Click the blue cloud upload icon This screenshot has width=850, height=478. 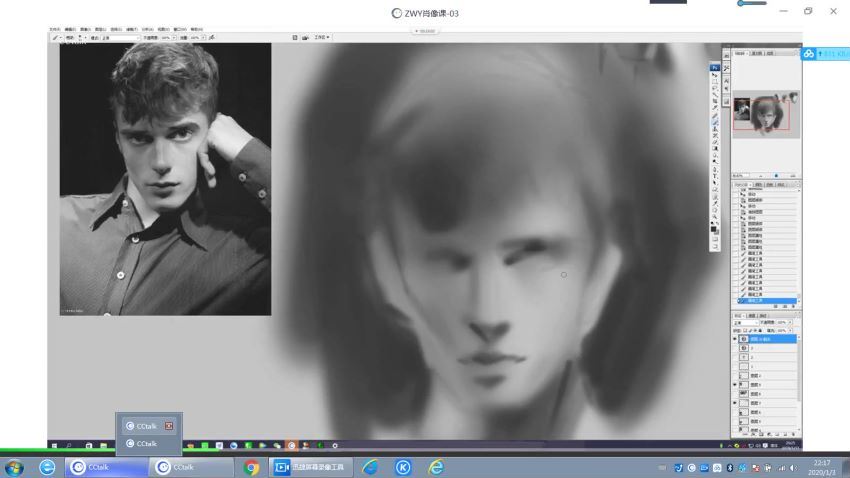(808, 53)
